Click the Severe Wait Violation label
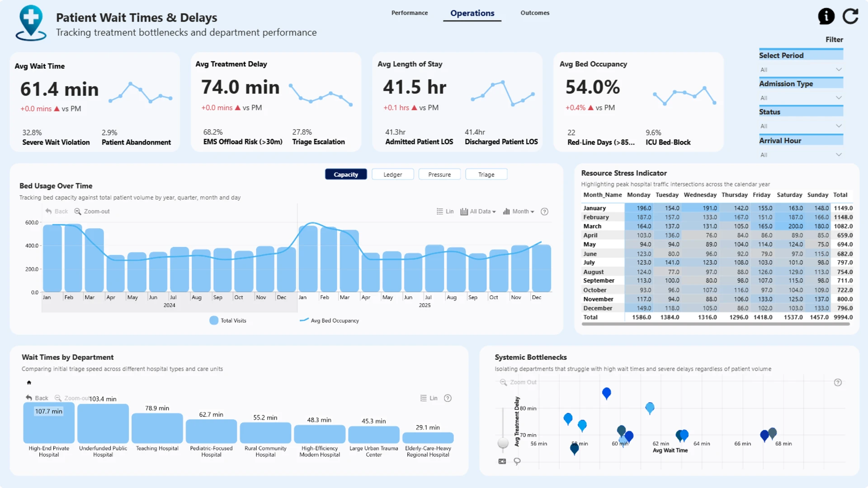The height and width of the screenshot is (488, 868). (56, 142)
